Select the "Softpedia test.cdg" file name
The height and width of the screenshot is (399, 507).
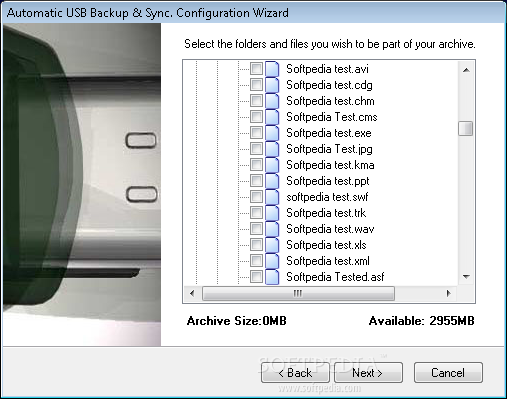pyautogui.click(x=329, y=85)
